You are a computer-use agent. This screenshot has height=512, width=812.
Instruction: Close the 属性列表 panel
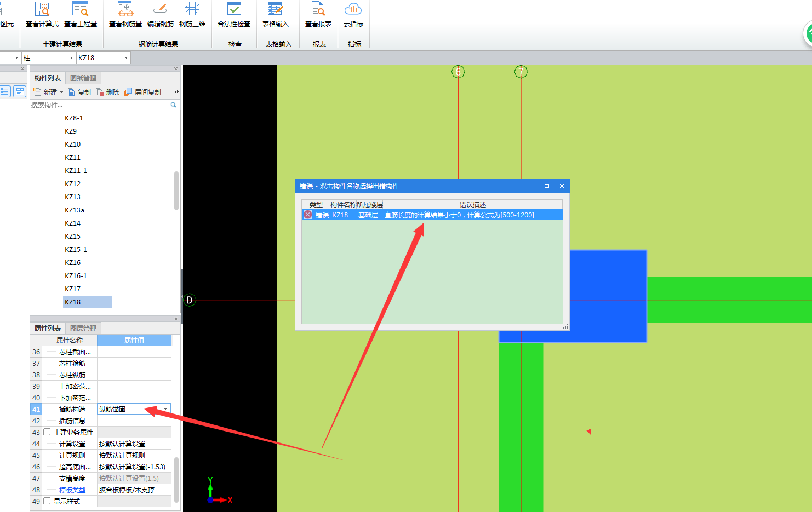[176, 319]
